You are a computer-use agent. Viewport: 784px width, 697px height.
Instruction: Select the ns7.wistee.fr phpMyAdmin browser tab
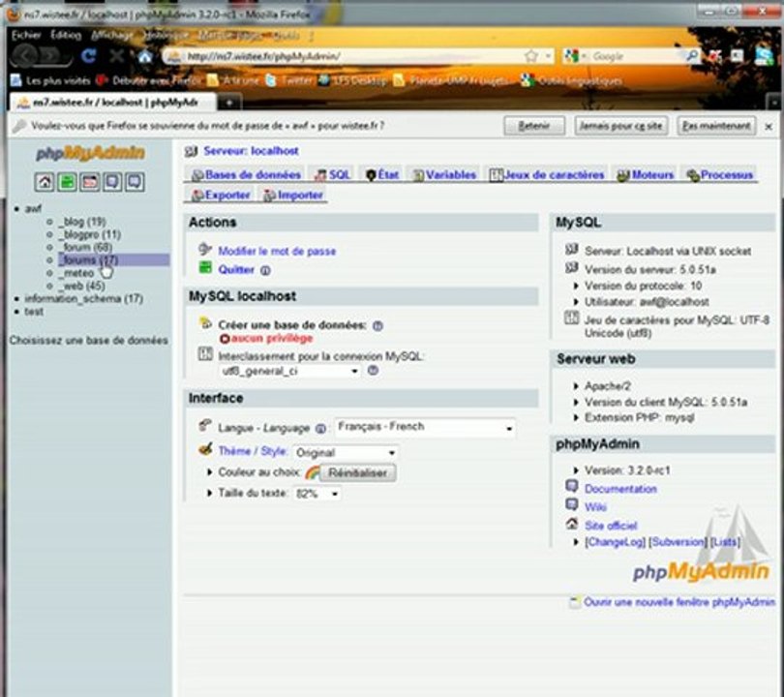pyautogui.click(x=113, y=103)
